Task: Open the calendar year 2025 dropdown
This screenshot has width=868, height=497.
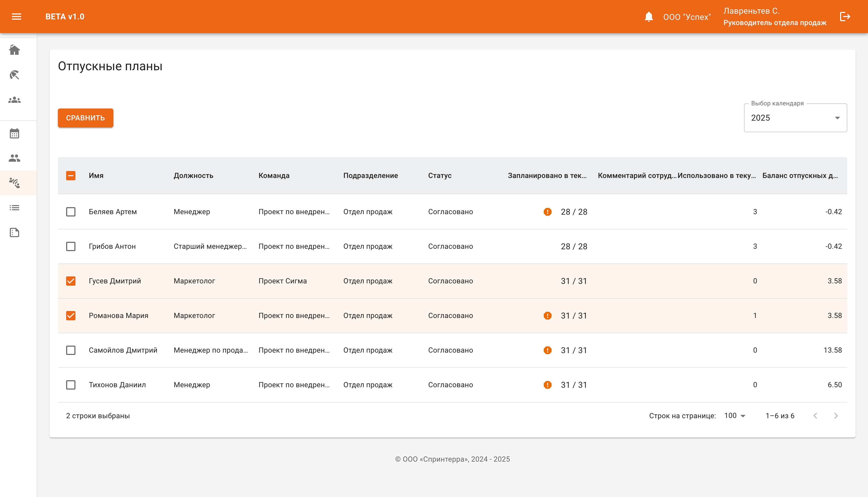Action: tap(795, 118)
